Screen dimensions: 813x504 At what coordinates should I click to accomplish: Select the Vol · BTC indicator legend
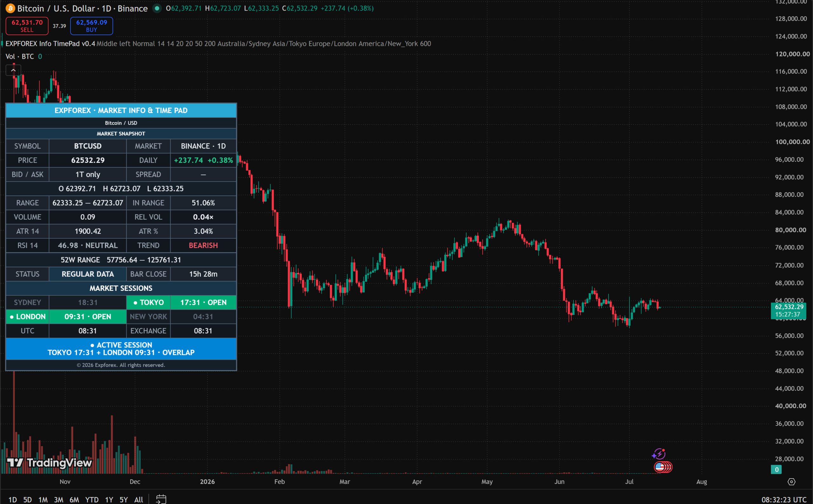point(20,56)
